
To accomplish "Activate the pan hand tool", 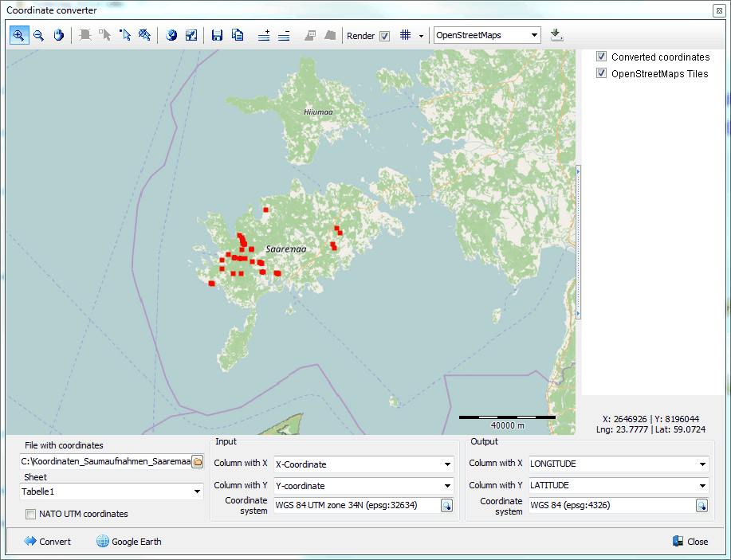I will (58, 35).
